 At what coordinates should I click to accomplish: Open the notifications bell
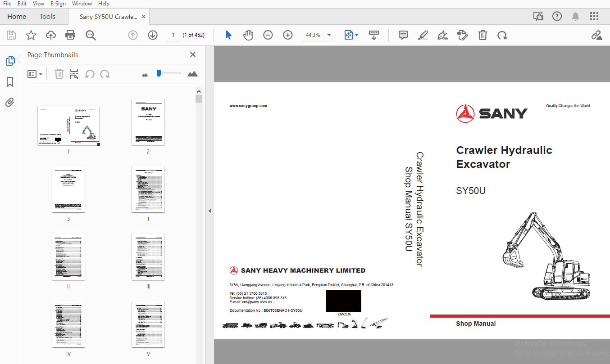click(x=576, y=17)
